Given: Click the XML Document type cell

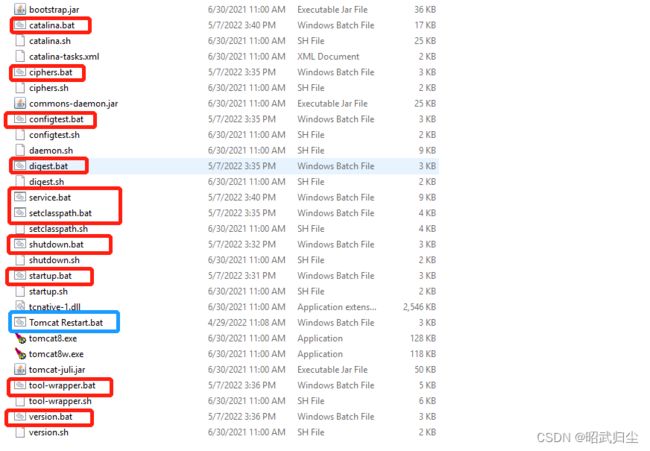Looking at the screenshot, I should (328, 57).
